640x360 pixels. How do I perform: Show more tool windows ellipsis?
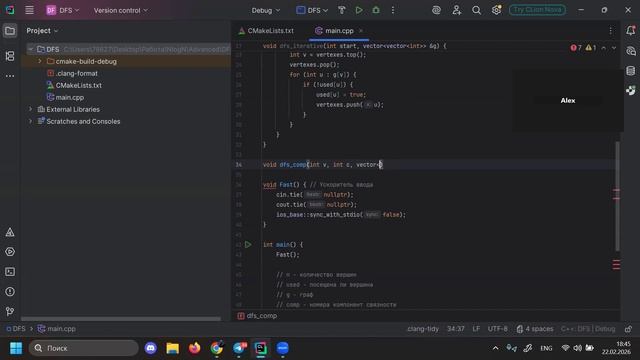coord(10,76)
